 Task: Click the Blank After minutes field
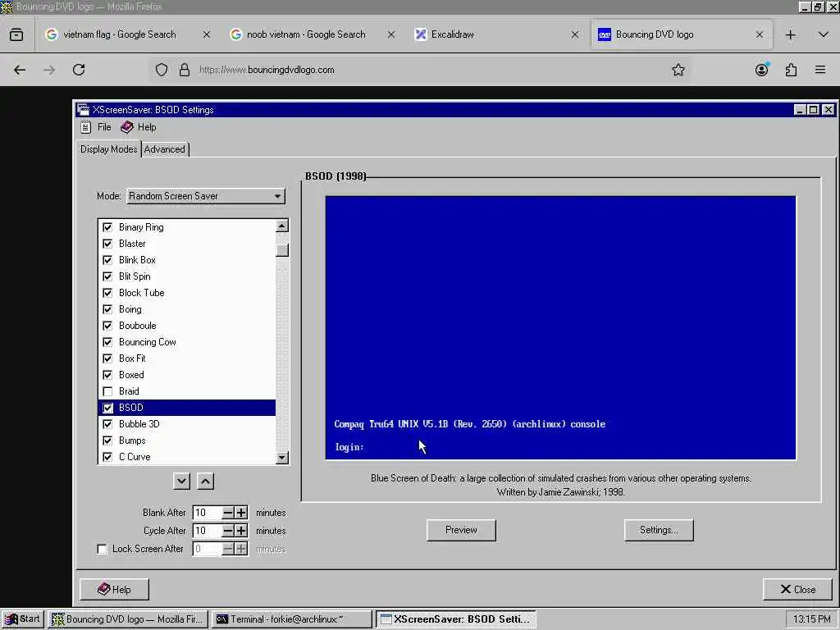coord(207,513)
